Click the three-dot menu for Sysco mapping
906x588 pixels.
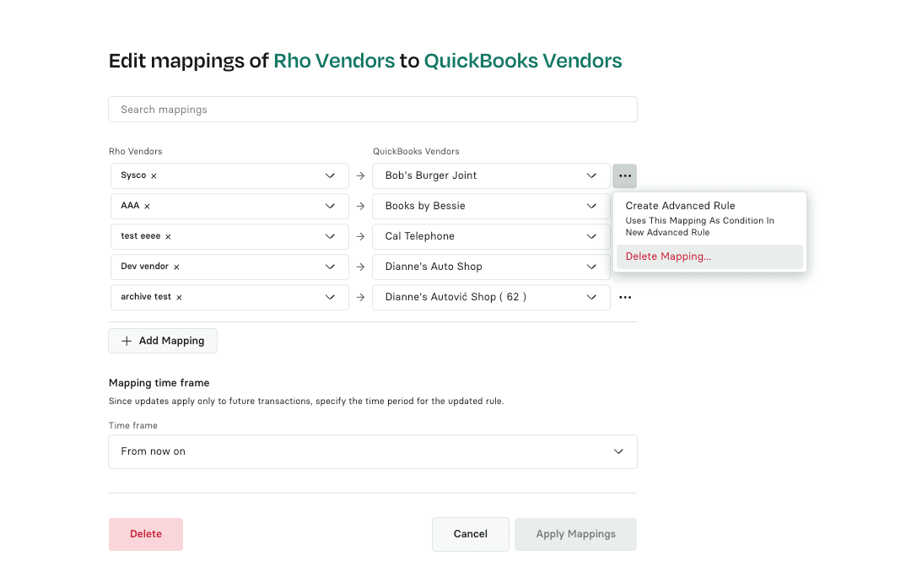point(624,175)
